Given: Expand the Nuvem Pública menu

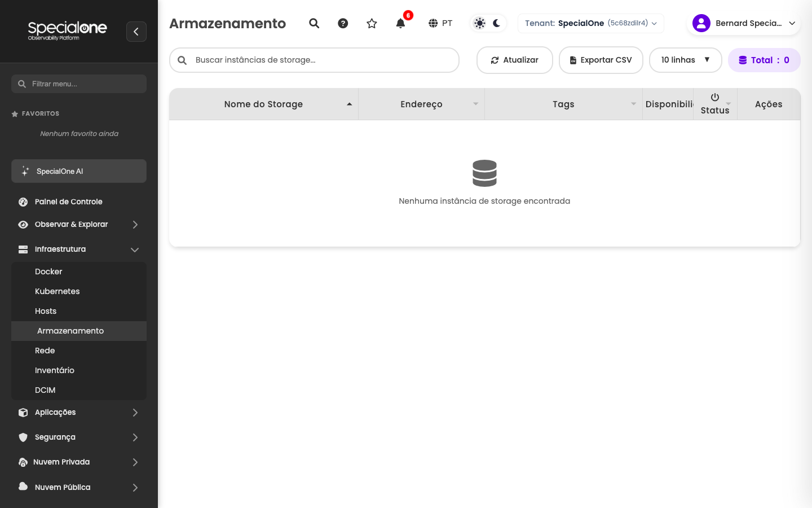Looking at the screenshot, I should coord(79,487).
